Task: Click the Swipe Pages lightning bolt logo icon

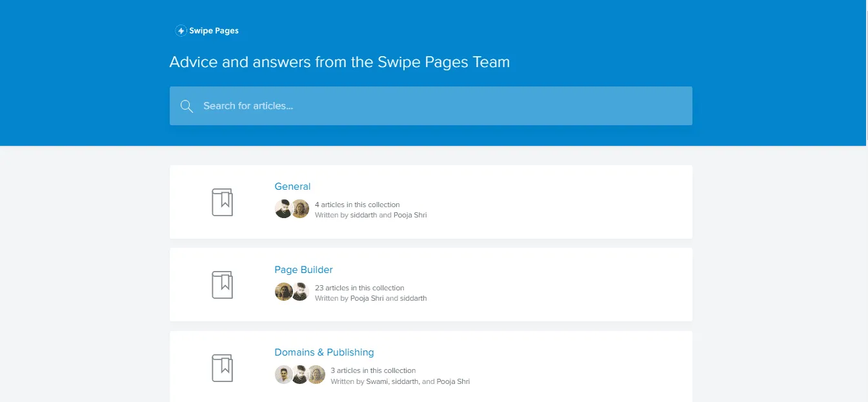Action: coord(179,30)
